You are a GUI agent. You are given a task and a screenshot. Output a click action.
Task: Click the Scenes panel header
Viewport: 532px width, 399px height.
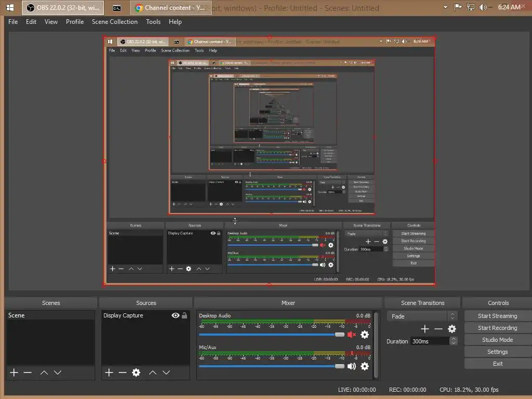pyautogui.click(x=51, y=303)
